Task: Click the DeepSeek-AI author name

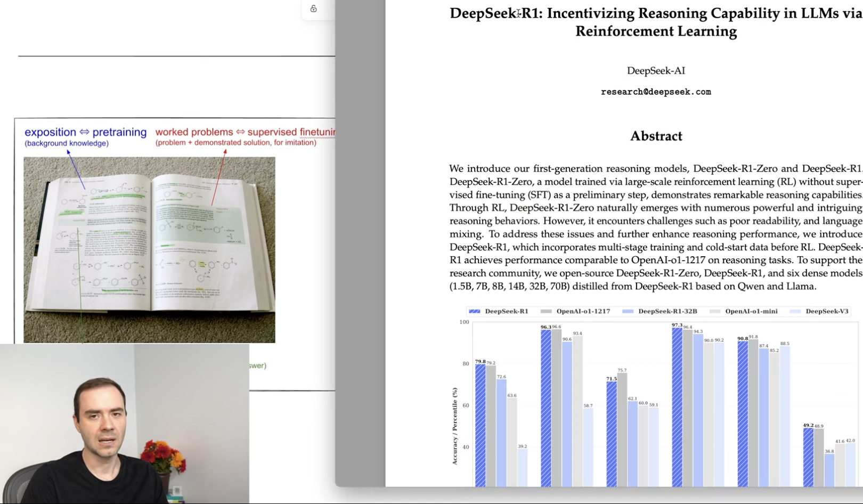Action: (x=656, y=70)
